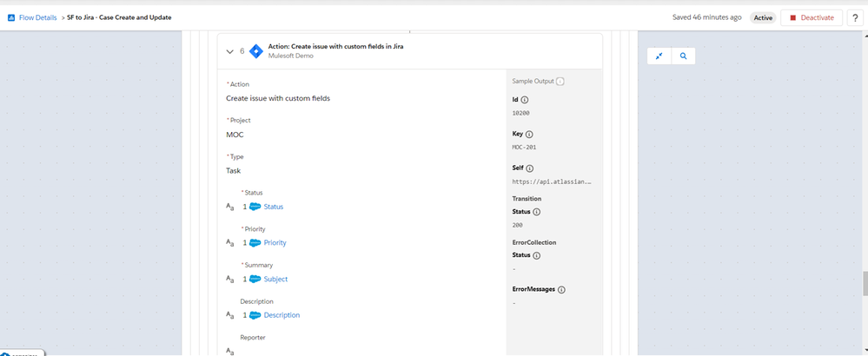Deactivate the flow
Screen dimensions: 868x356
[x=812, y=17]
